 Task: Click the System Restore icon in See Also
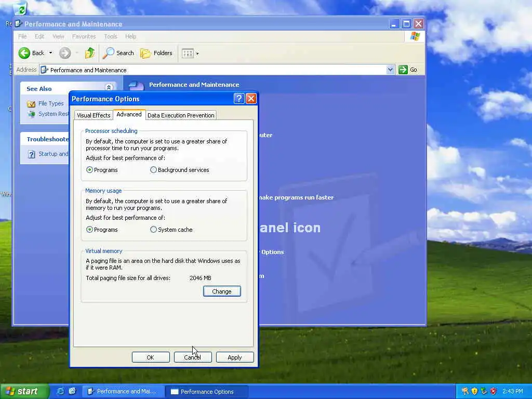click(x=32, y=114)
